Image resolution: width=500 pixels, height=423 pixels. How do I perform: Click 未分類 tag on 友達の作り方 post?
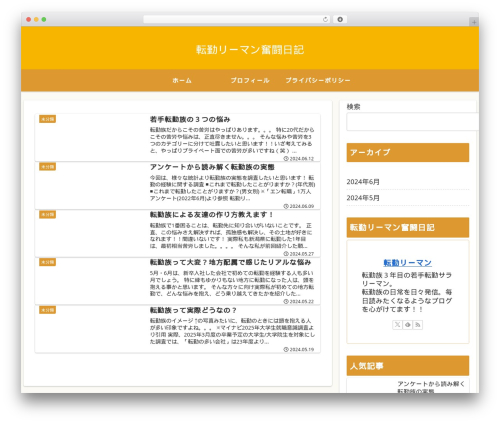point(47,214)
